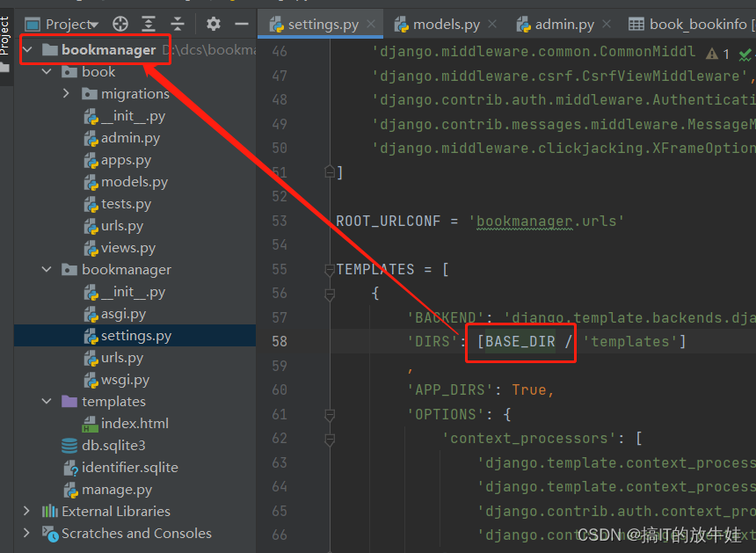Click the 'templates' string on line 58
The width and height of the screenshot is (756, 553).
point(630,341)
